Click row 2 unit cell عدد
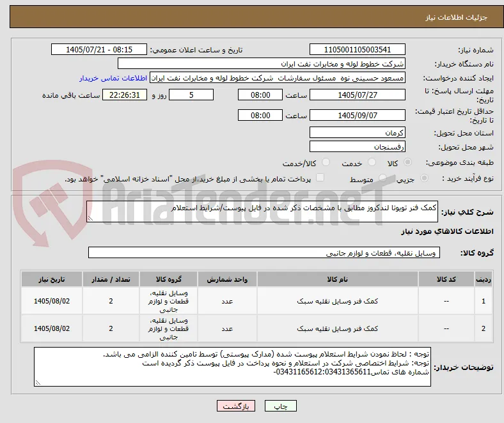 [x=227, y=328]
